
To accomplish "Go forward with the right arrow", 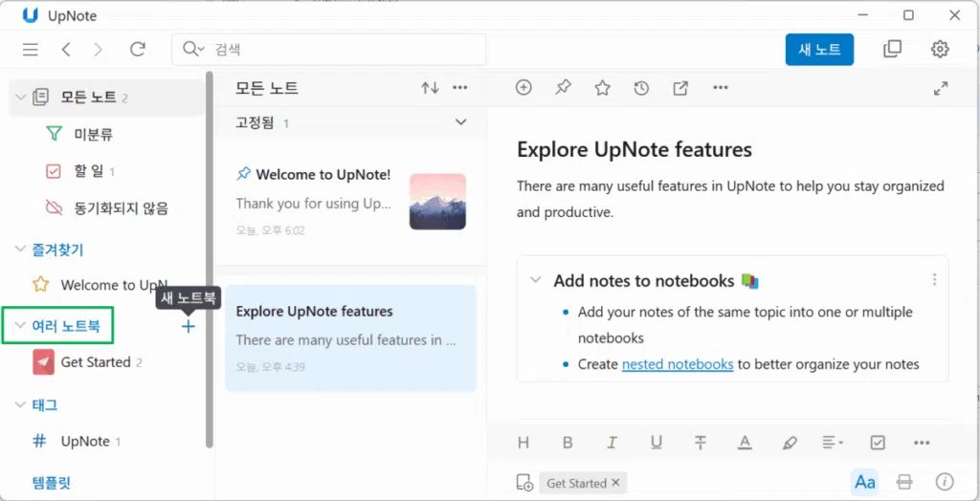I will [99, 50].
